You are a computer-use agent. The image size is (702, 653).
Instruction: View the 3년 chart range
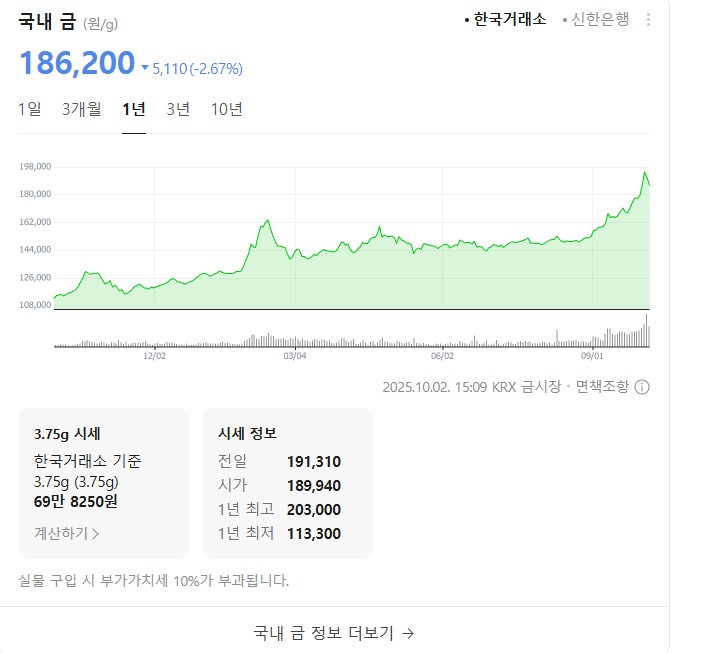(x=178, y=109)
